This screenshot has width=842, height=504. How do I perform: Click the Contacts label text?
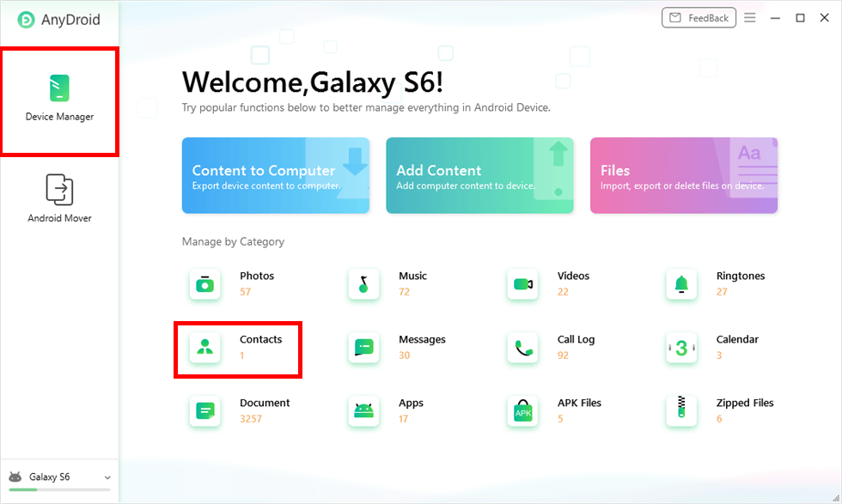(260, 339)
